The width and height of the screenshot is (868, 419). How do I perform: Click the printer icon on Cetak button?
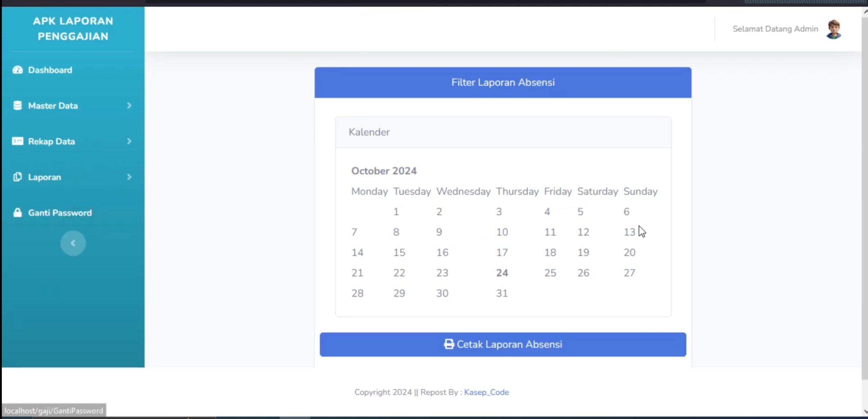tap(449, 344)
